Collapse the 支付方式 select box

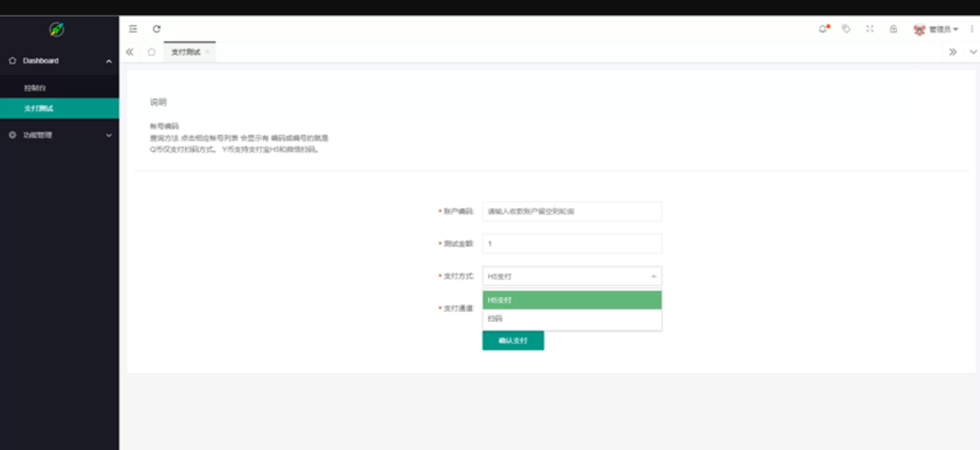tap(571, 276)
